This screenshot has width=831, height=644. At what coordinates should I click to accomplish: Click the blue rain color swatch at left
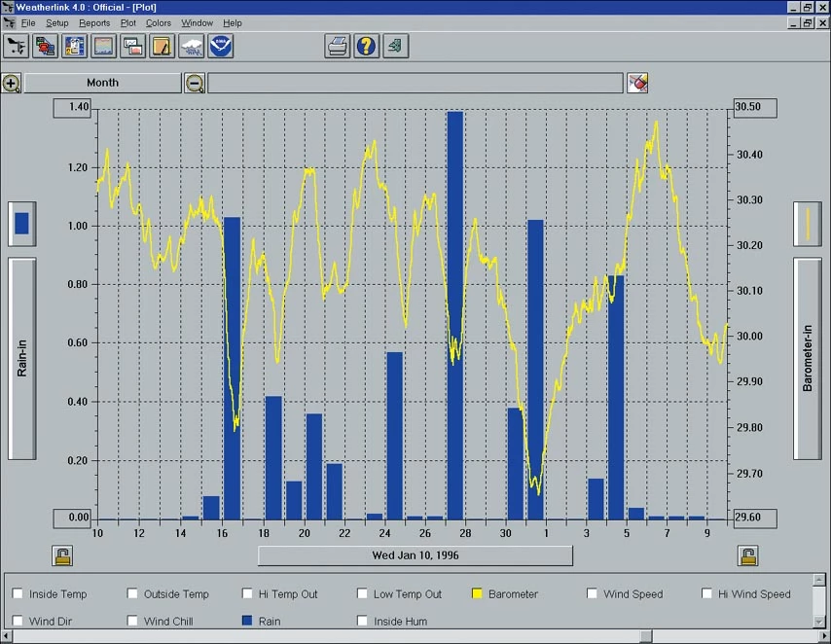22,223
